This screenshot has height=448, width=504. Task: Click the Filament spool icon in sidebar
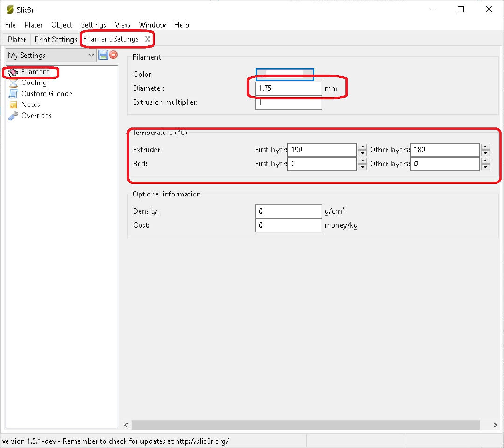(13, 72)
